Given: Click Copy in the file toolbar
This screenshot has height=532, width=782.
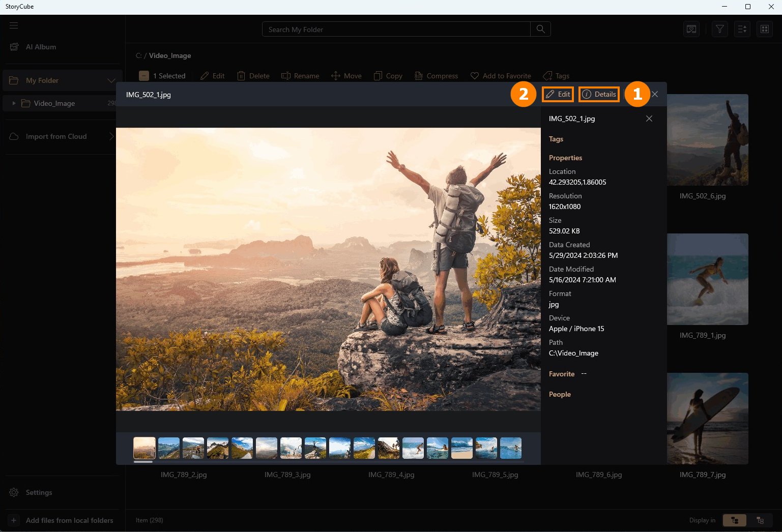Looking at the screenshot, I should point(388,76).
